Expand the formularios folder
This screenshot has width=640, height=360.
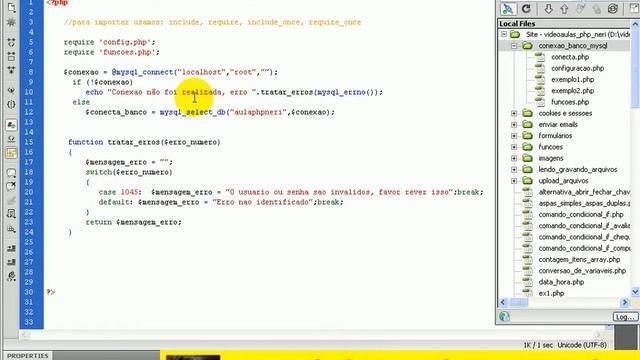(514, 136)
